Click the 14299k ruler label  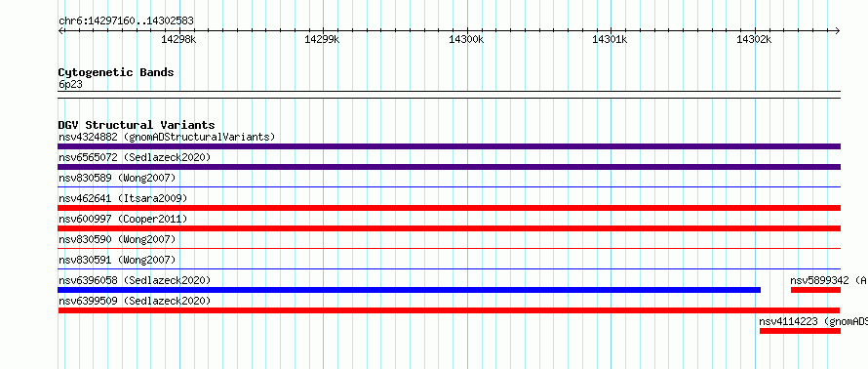322,40
